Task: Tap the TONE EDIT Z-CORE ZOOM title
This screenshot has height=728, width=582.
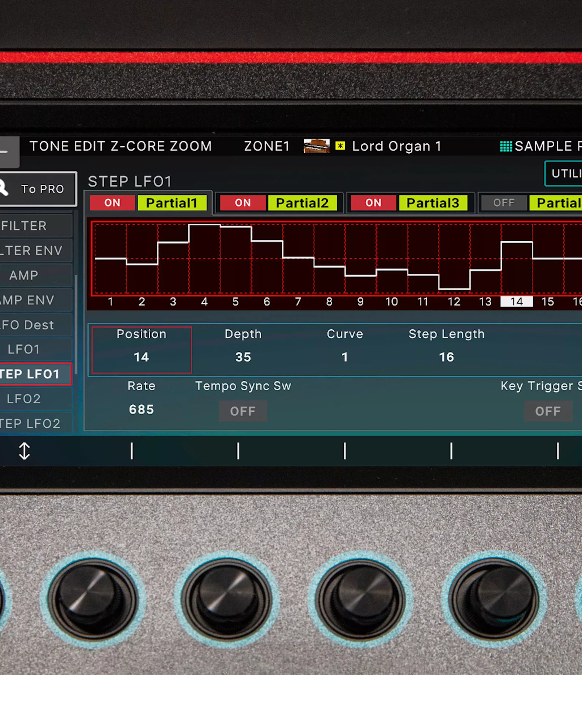Action: pyautogui.click(x=121, y=146)
